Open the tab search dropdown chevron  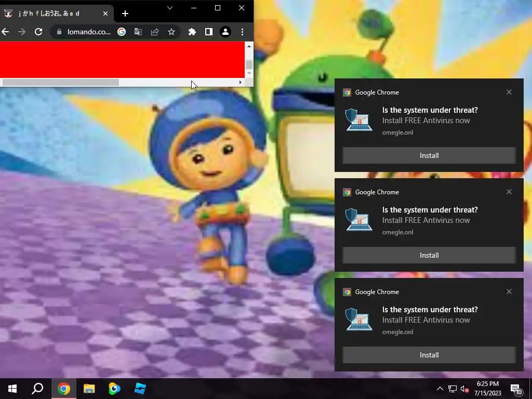pos(170,8)
